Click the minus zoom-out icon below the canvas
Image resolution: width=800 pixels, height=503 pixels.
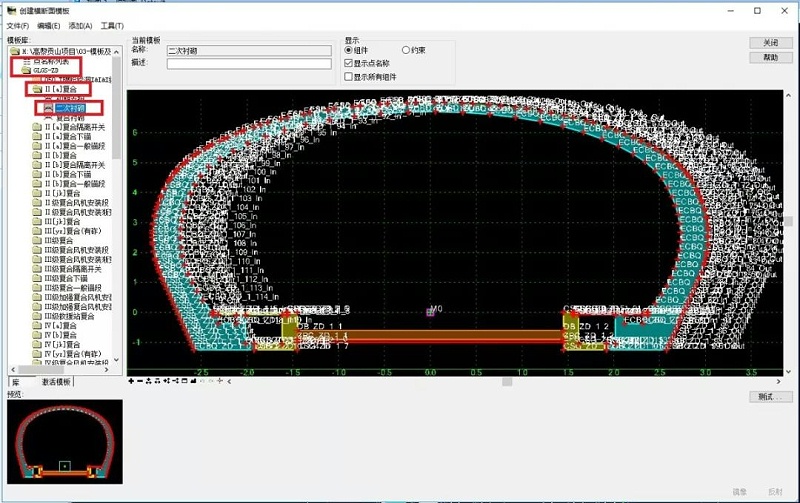coord(140,381)
